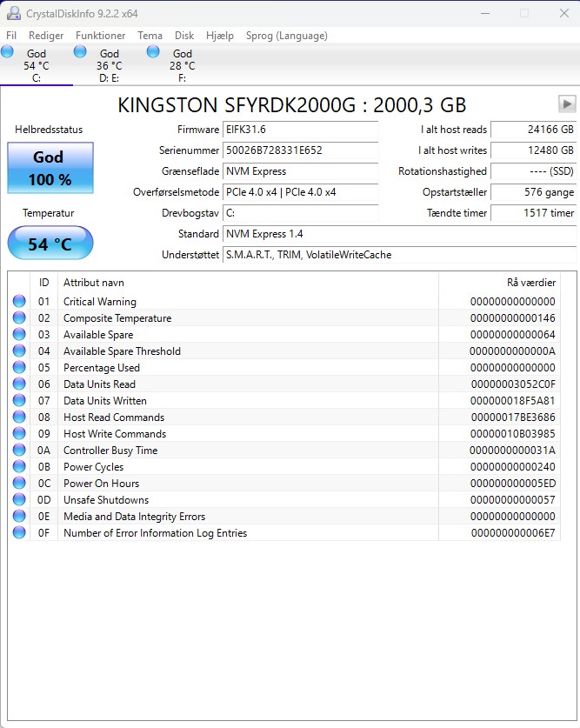
Task: Click the CrystalDiskInfo app icon in title bar
Action: [13, 13]
